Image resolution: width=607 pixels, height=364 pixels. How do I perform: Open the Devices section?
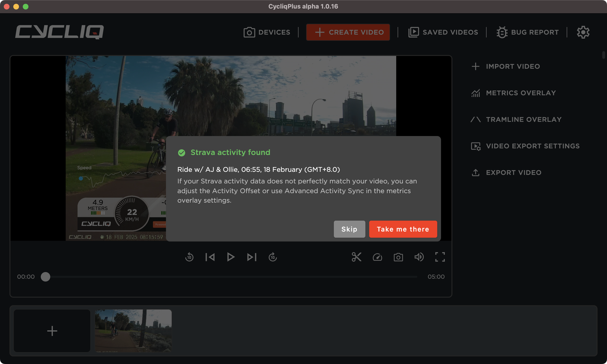267,32
